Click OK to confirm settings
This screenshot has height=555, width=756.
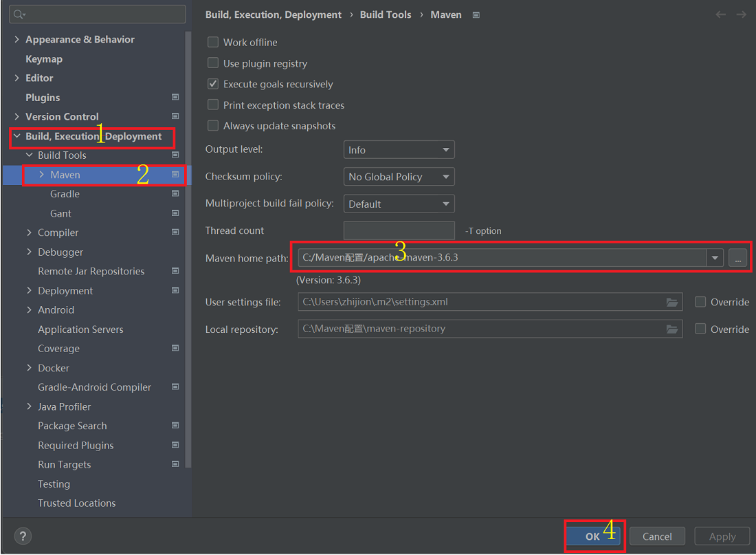[x=592, y=536]
